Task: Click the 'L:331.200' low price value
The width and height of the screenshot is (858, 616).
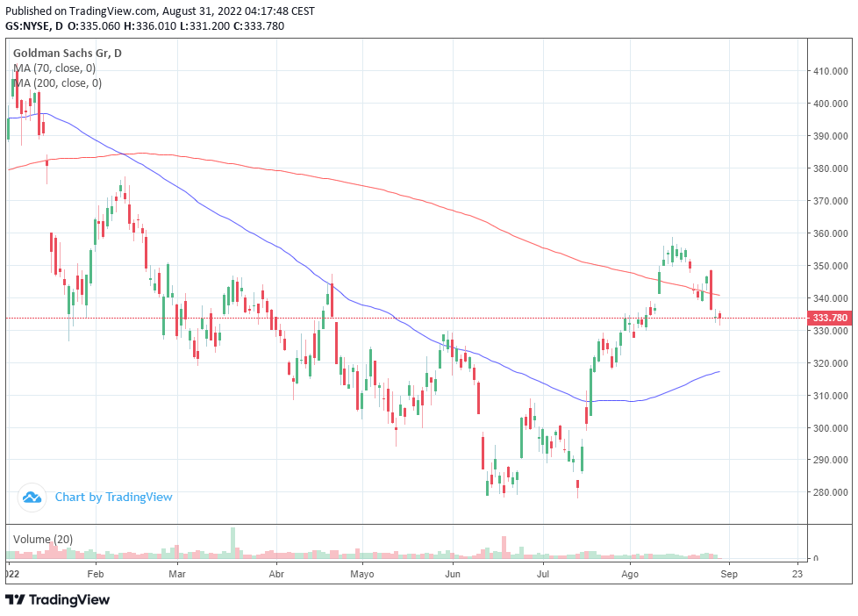Action: [204, 25]
